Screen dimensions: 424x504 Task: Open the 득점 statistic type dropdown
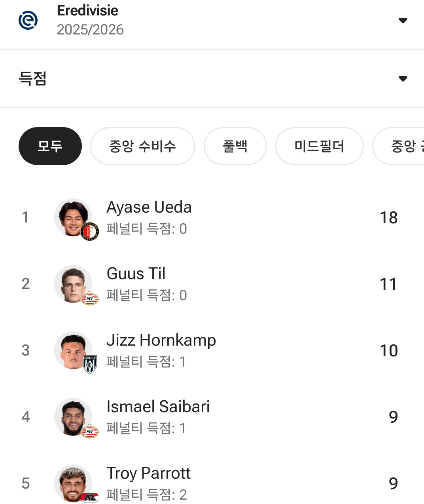[403, 78]
